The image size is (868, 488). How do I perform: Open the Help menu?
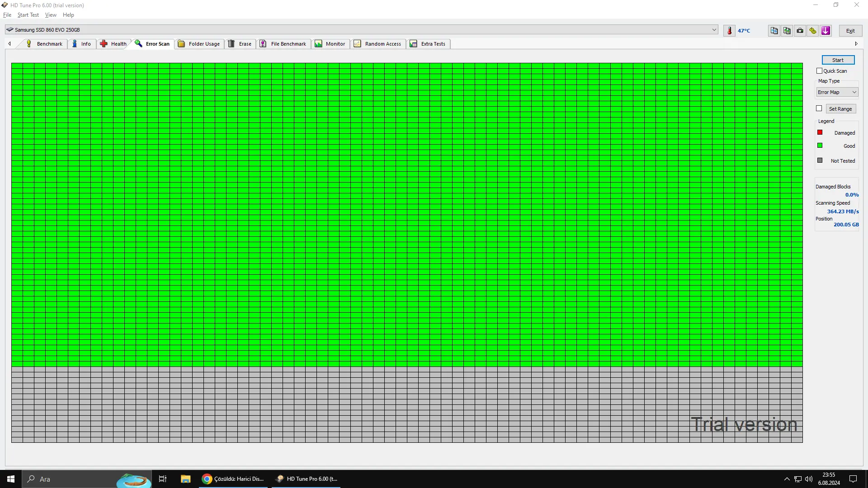68,15
